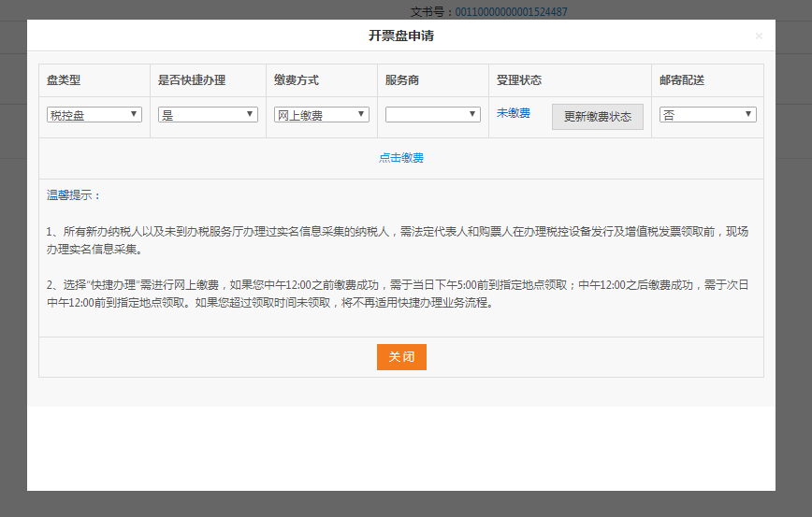
Task: Click the 邮寄配送 column header
Action: click(x=682, y=80)
